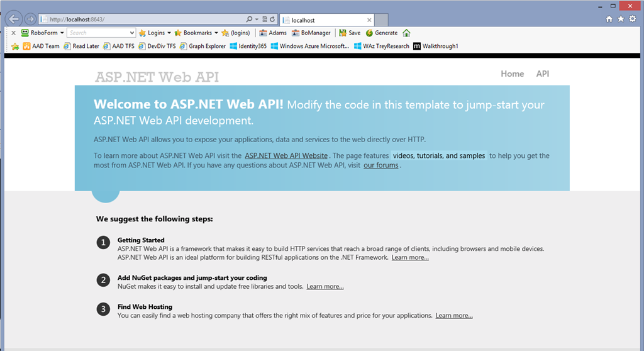644x351 pixels.
Task: Open Favorites star at top right
Action: (x=621, y=19)
